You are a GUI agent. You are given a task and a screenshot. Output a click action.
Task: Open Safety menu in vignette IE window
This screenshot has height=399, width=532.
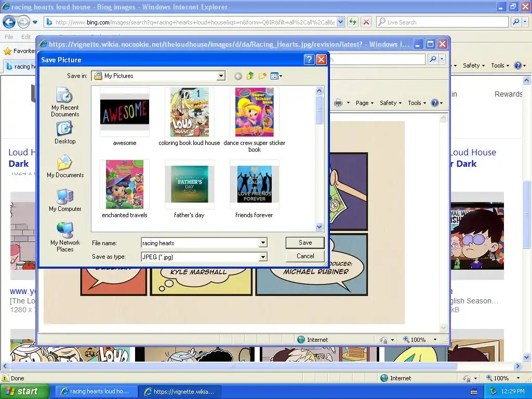coord(391,103)
